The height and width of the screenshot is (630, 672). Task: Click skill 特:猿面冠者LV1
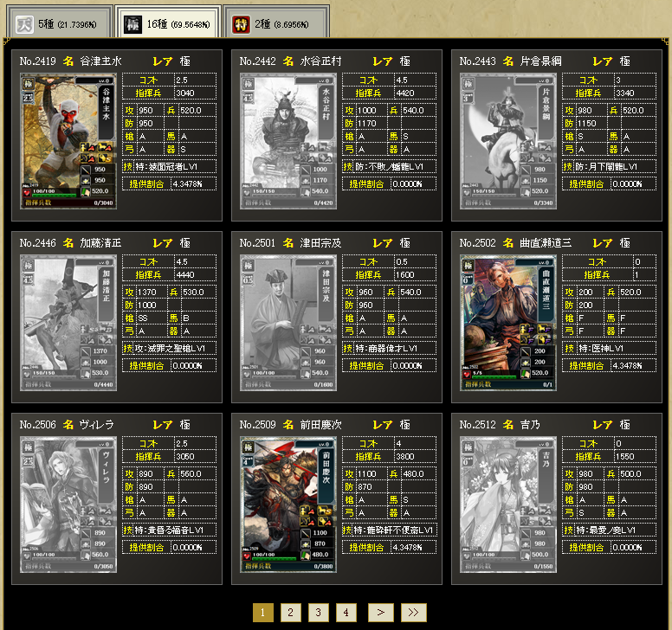(x=167, y=167)
